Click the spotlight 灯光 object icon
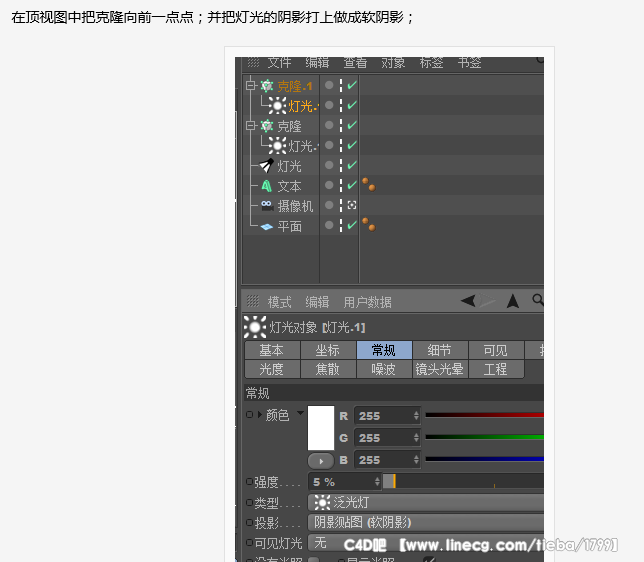644x562 pixels. [x=267, y=166]
